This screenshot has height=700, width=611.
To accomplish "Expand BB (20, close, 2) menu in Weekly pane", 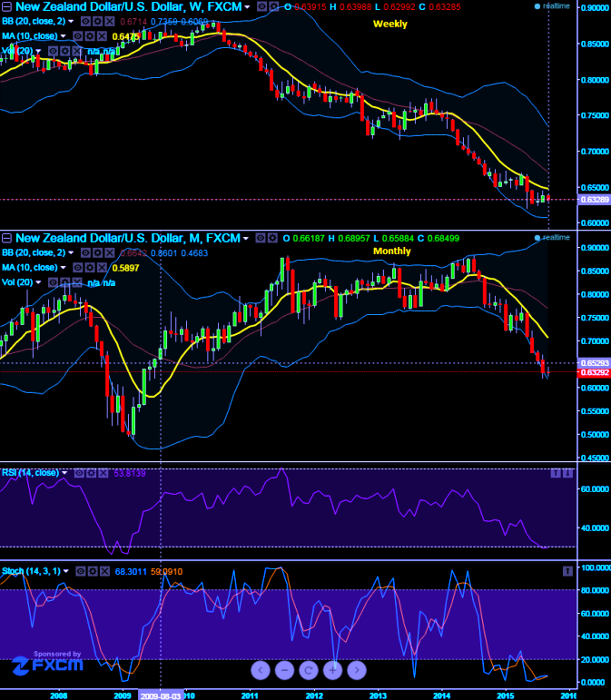I will point(71,22).
